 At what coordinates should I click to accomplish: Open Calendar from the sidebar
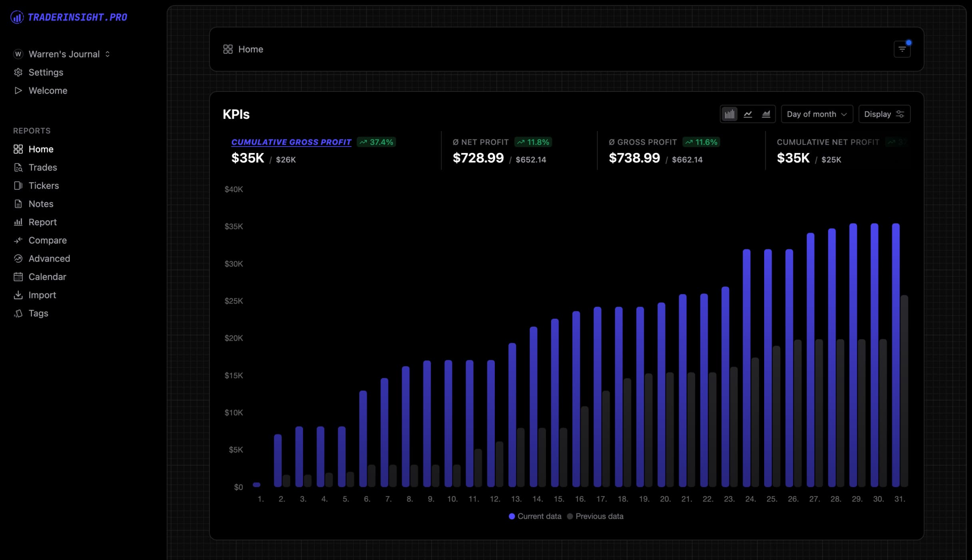(x=47, y=277)
